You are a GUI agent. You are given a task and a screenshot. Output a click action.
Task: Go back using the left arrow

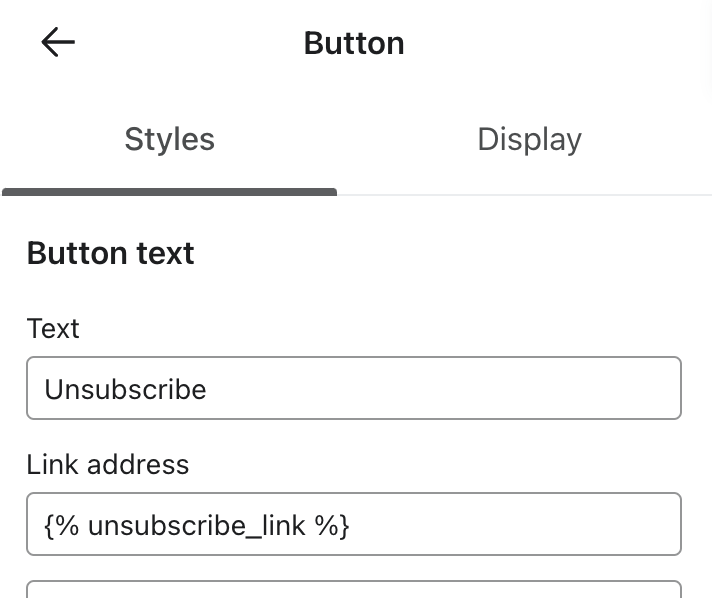tap(58, 42)
